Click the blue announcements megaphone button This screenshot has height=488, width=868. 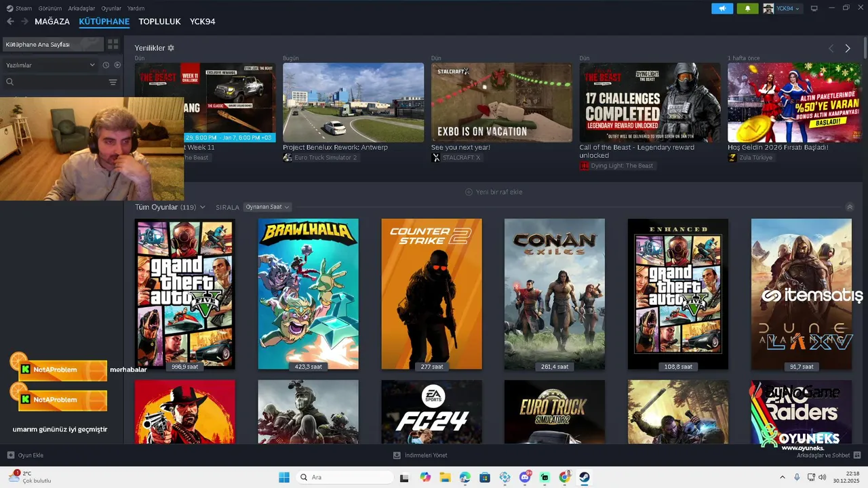pyautogui.click(x=722, y=8)
